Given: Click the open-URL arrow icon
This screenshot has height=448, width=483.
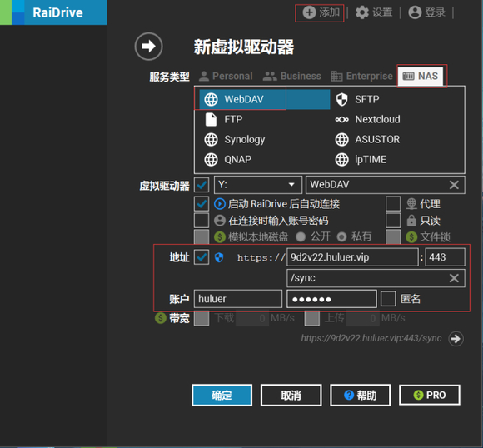Looking at the screenshot, I should (456, 339).
